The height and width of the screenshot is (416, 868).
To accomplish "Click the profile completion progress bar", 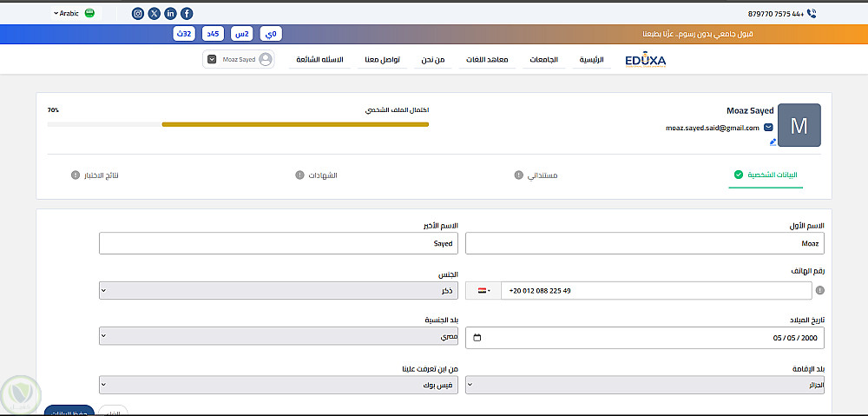I will pos(238,125).
